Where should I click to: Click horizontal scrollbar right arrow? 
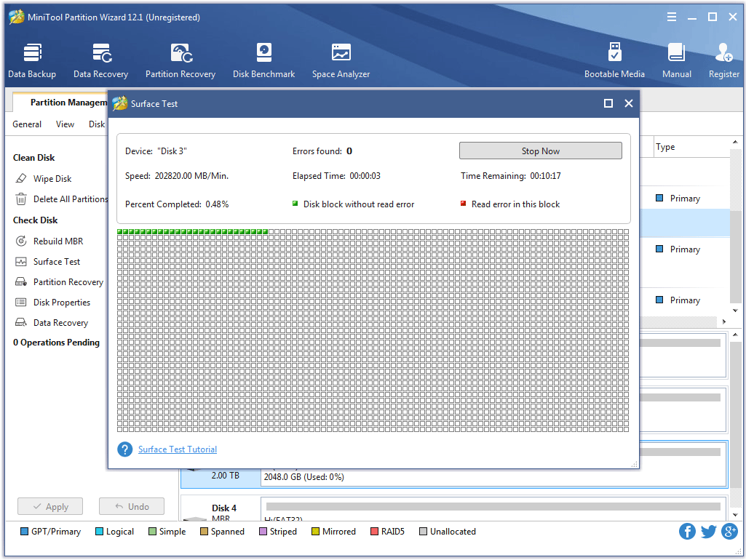pyautogui.click(x=724, y=322)
